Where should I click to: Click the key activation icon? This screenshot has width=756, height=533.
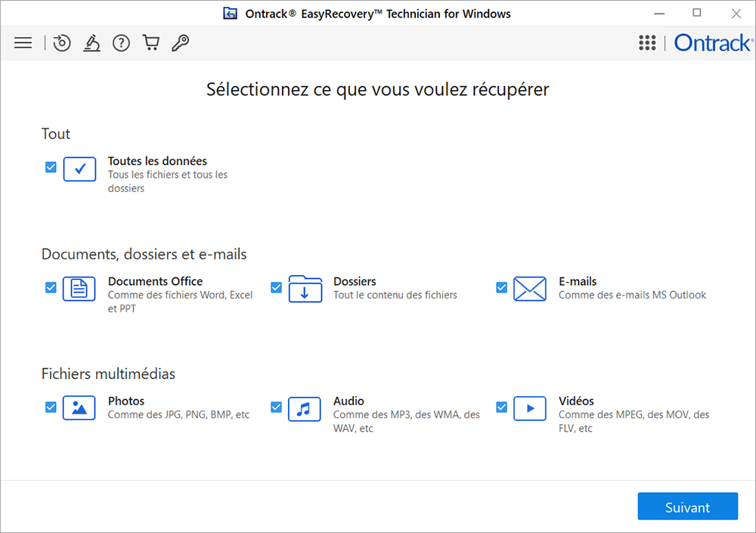pos(181,43)
